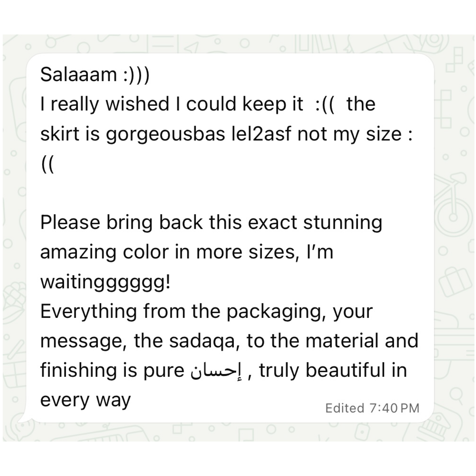Click the 7:40 PM message timestamp
Image resolution: width=476 pixels, height=476 pixels.
point(394,408)
